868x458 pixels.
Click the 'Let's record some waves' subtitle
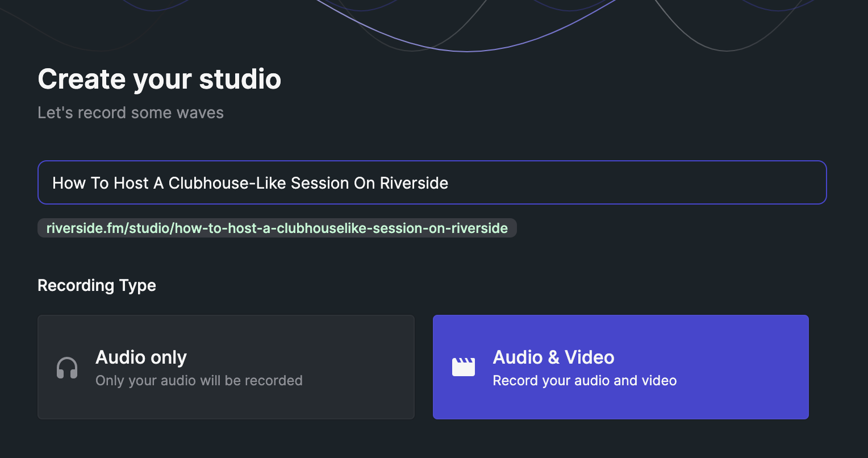[131, 113]
